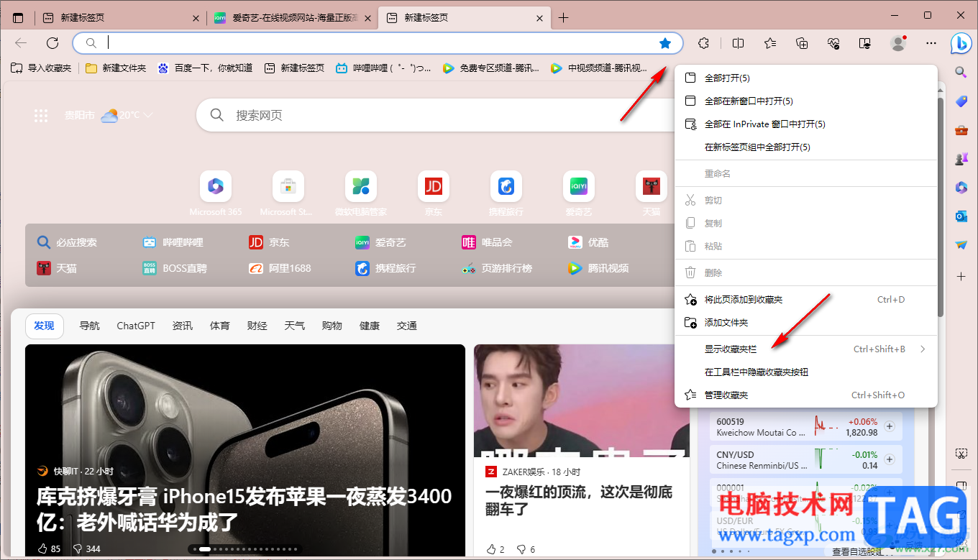978x560 pixels.
Task: Add Kweichow Moutai stock to watchlist
Action: 890,426
